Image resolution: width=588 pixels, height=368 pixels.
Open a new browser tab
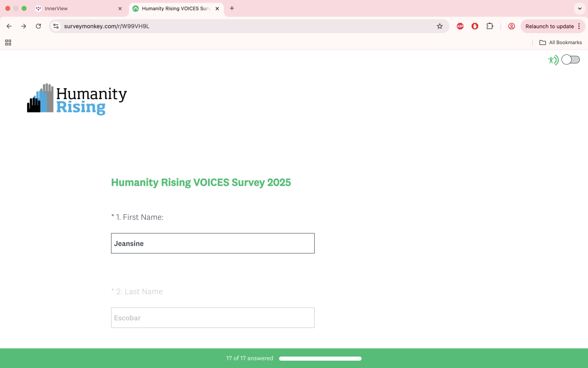[232, 8]
